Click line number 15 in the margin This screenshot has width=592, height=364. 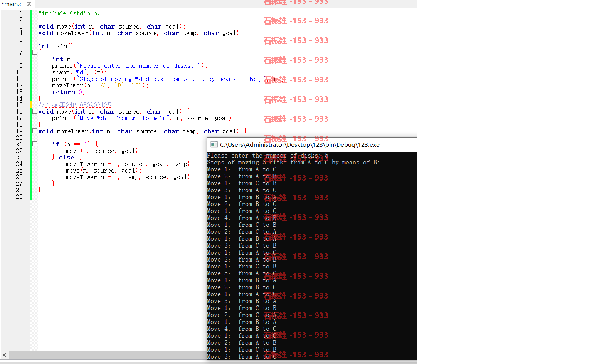point(19,105)
